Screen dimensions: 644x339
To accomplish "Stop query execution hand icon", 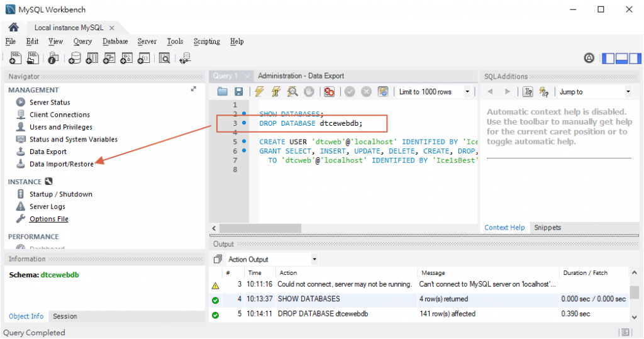I will 309,92.
